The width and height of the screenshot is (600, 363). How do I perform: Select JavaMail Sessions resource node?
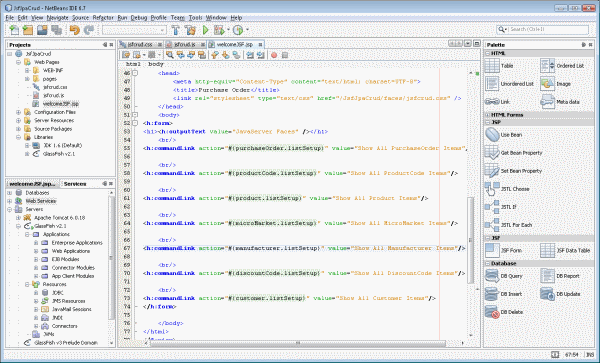[72, 309]
